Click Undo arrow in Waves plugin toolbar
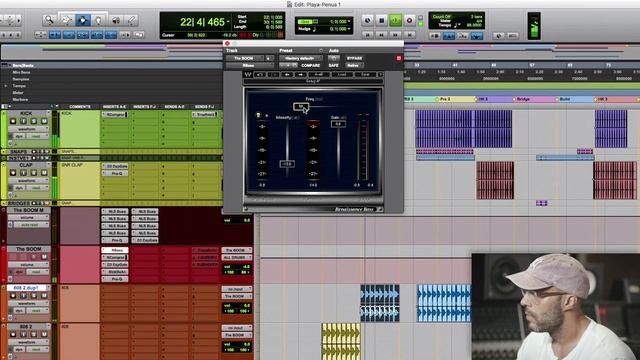Screen dimensions: 640x360 point(260,74)
